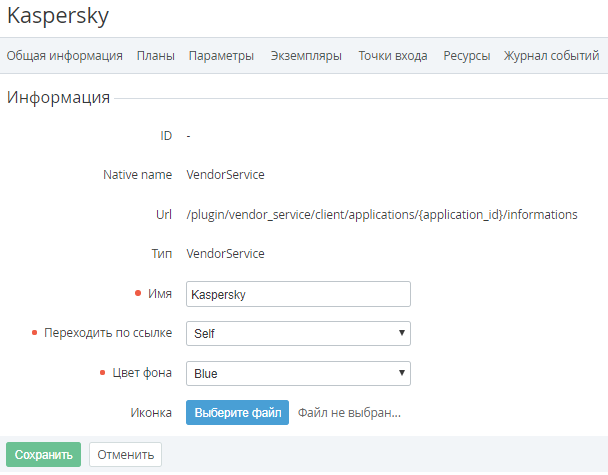This screenshot has width=608, height=475.
Task: Click the arrow of the Self dropdown
Action: pyautogui.click(x=402, y=333)
